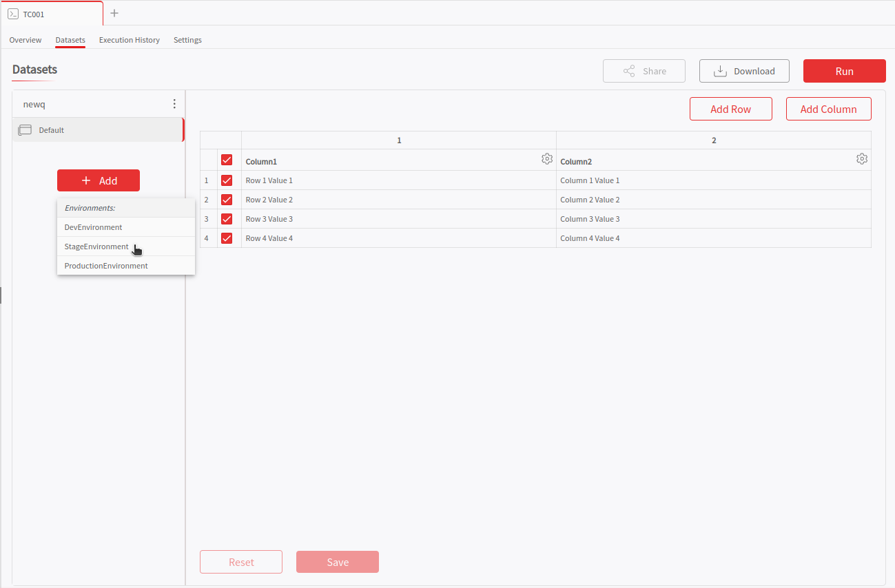Click the red Add dataset button
Image resolution: width=895 pixels, height=588 pixels.
coord(99,180)
